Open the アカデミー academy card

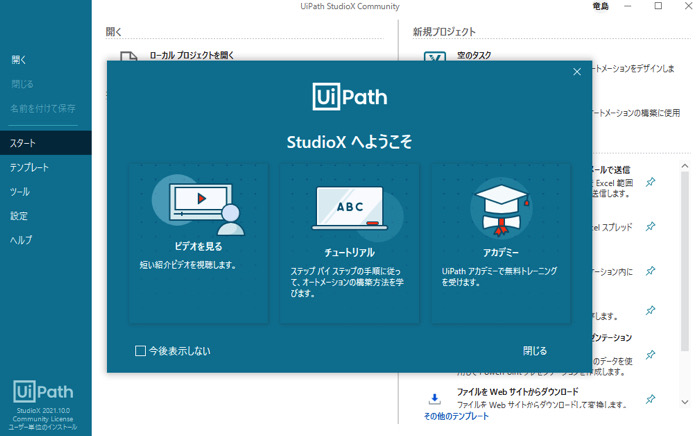coord(500,243)
